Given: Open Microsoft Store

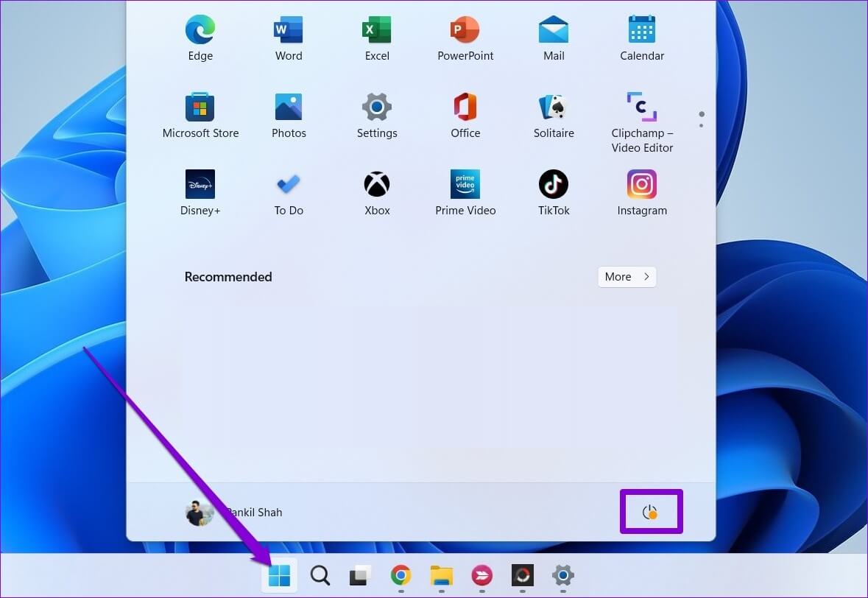Looking at the screenshot, I should (x=200, y=115).
